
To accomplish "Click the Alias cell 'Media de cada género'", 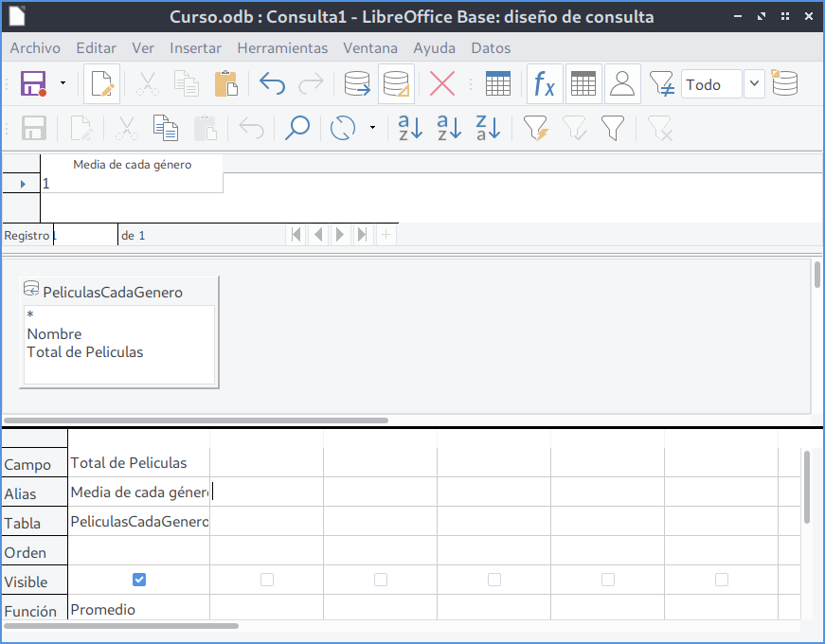I will click(x=138, y=492).
